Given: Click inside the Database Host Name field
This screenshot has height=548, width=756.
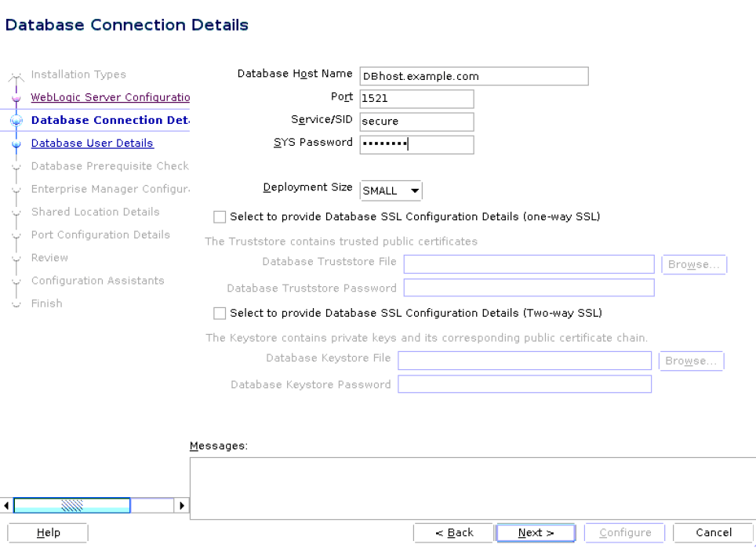Looking at the screenshot, I should (x=474, y=76).
